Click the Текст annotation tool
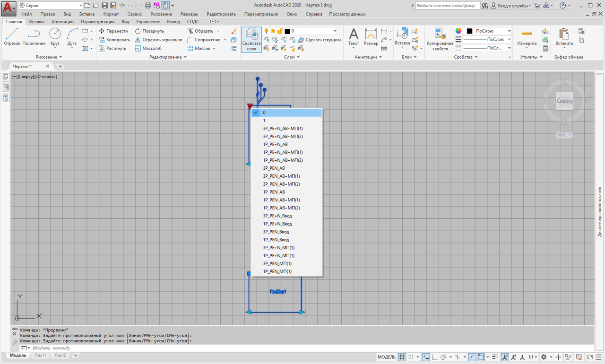This screenshot has height=364, width=605. click(354, 37)
